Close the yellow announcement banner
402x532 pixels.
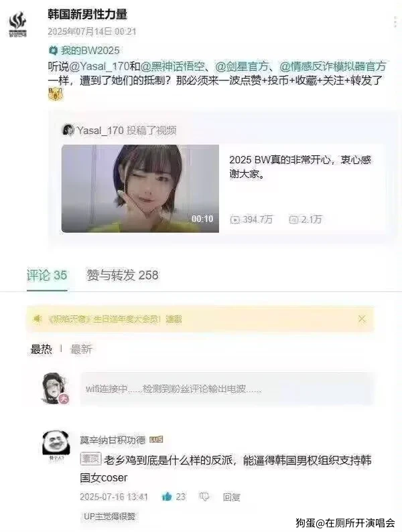362,319
